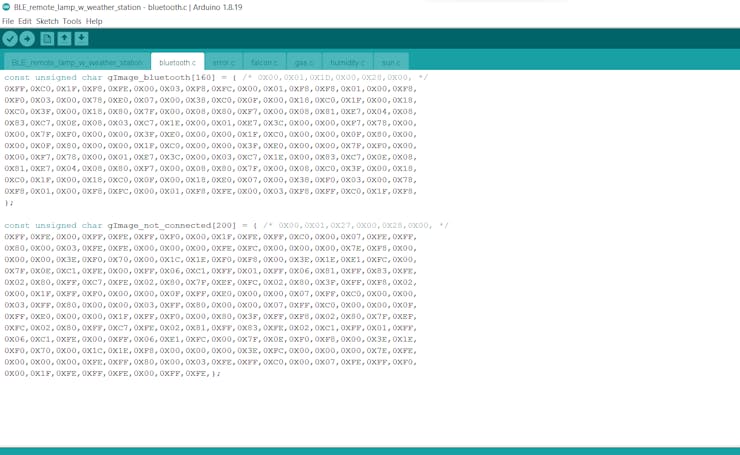Switch to the error.c tab
The width and height of the screenshot is (740, 455).
223,62
